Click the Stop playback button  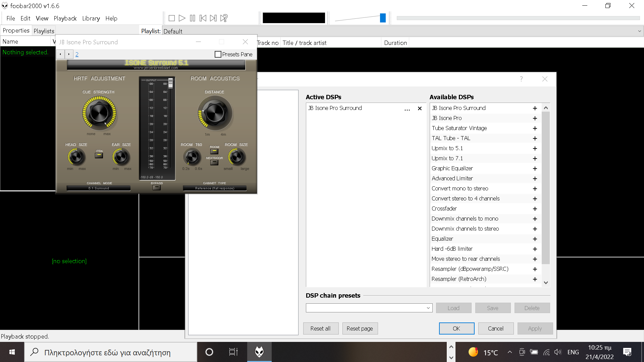pos(172,18)
